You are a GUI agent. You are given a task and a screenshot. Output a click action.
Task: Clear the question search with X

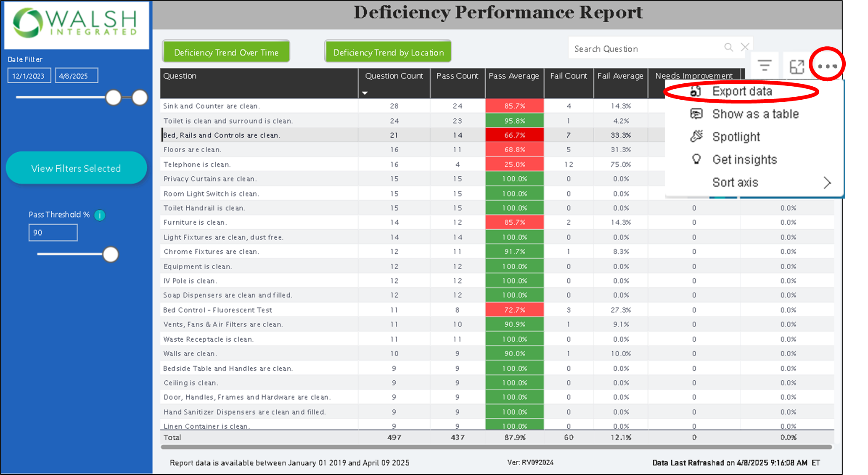click(x=745, y=47)
